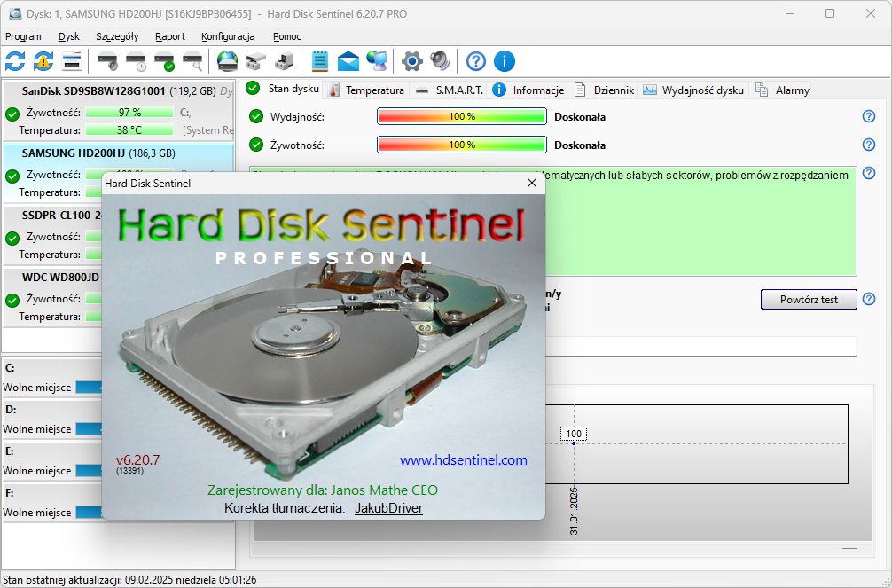892x588 pixels.
Task: Close the Hard Disk Sentinel about dialog
Action: pos(532,183)
